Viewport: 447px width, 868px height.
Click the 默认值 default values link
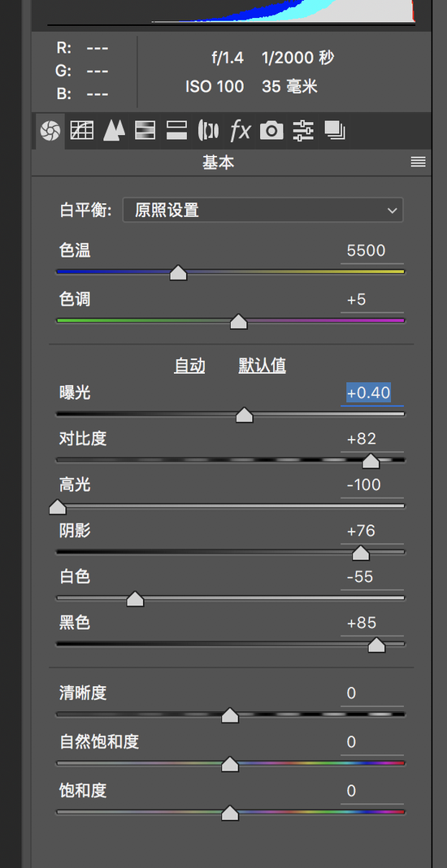coord(263,366)
